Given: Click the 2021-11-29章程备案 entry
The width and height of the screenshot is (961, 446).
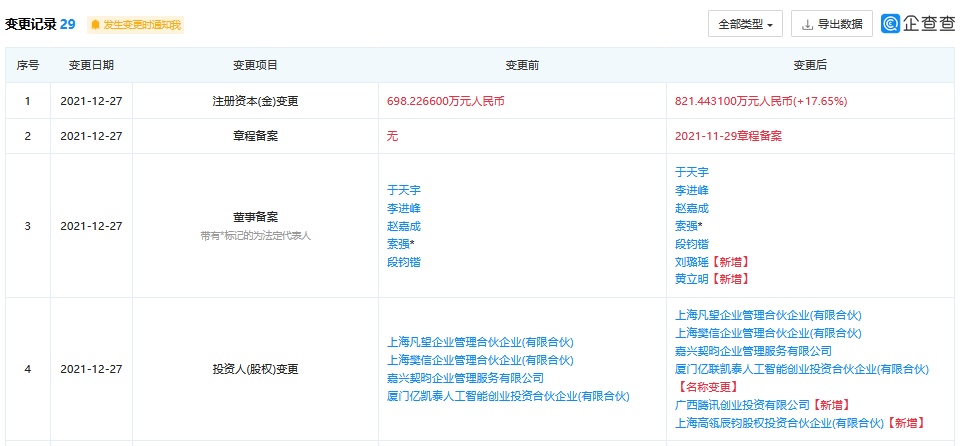Looking at the screenshot, I should pos(729,135).
